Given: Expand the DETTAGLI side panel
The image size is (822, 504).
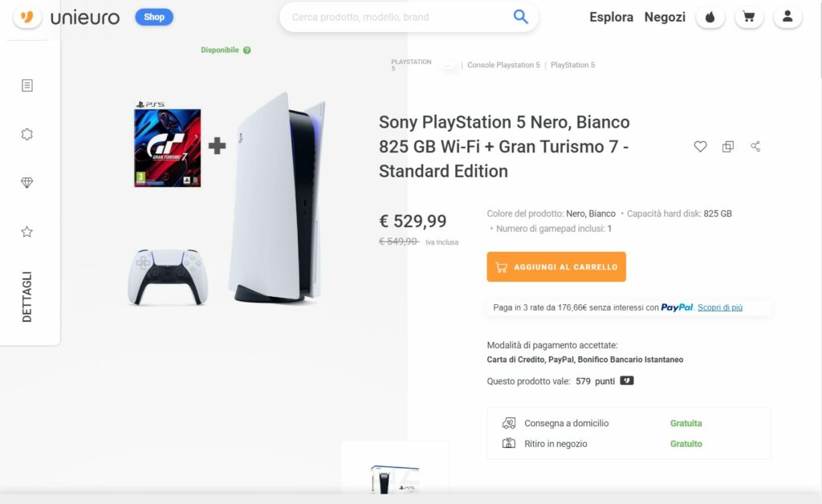Looking at the screenshot, I should [x=27, y=296].
